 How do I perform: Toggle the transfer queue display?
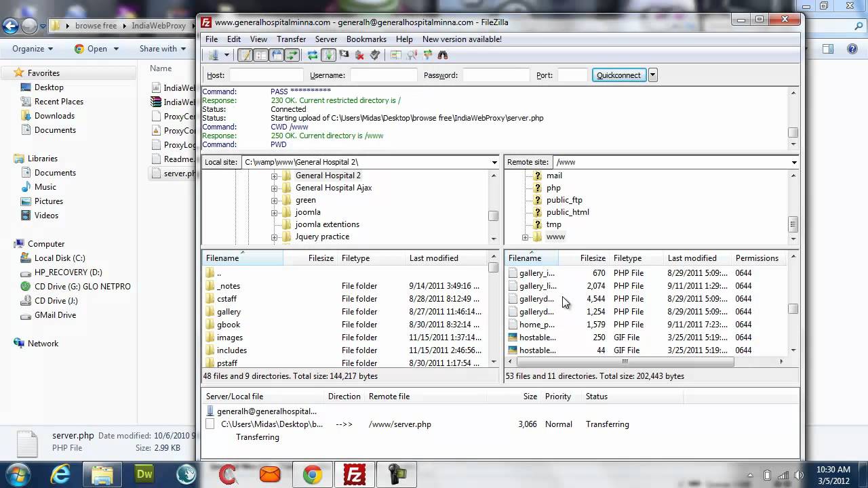[292, 55]
